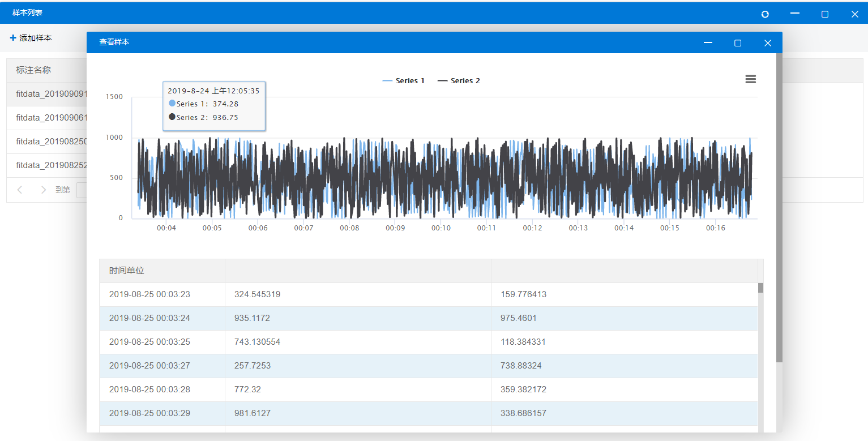Viewport: 868px width, 441px height.
Task: Close the 查看样本 dialog
Action: 768,43
